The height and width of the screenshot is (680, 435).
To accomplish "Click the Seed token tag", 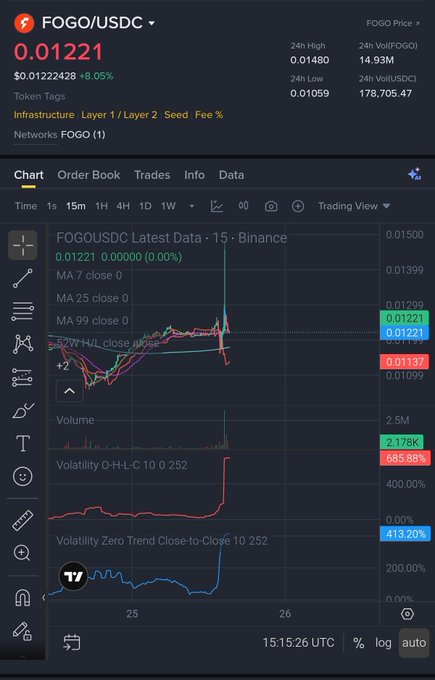I will (176, 115).
